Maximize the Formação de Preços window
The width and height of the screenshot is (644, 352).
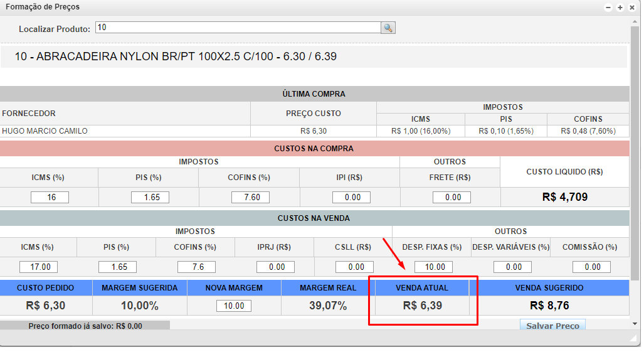click(620, 8)
